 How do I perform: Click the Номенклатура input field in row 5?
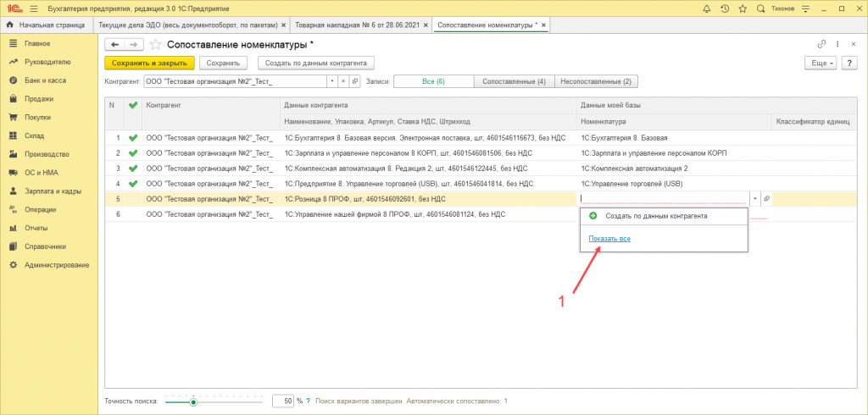(x=665, y=198)
